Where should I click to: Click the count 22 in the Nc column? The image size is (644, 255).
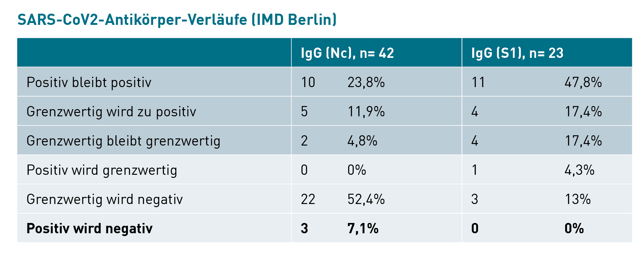(x=308, y=199)
